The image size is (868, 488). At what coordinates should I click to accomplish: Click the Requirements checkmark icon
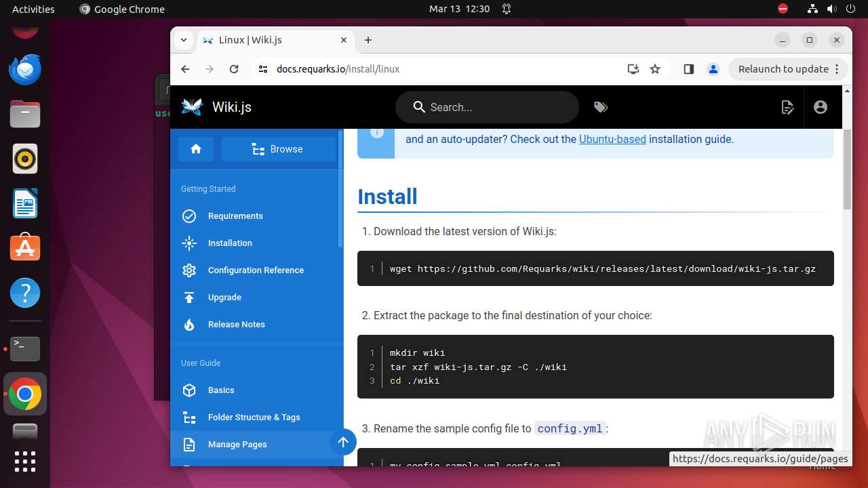point(189,216)
